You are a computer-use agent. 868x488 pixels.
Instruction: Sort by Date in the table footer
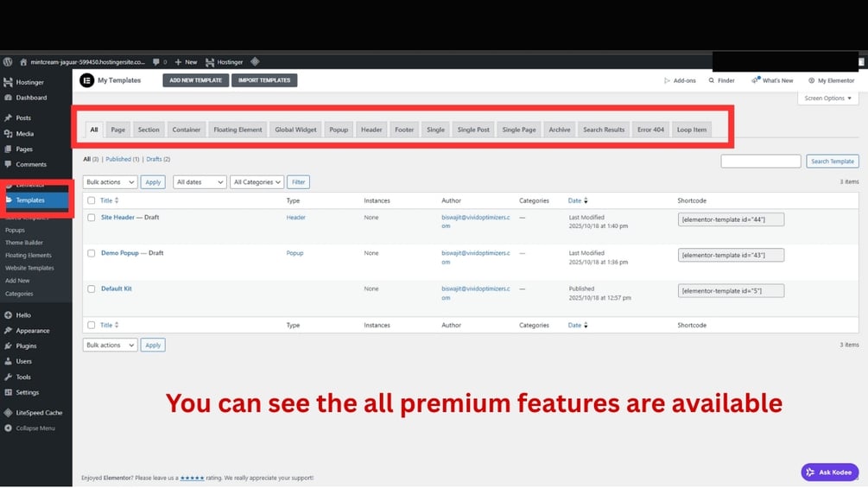pyautogui.click(x=578, y=325)
